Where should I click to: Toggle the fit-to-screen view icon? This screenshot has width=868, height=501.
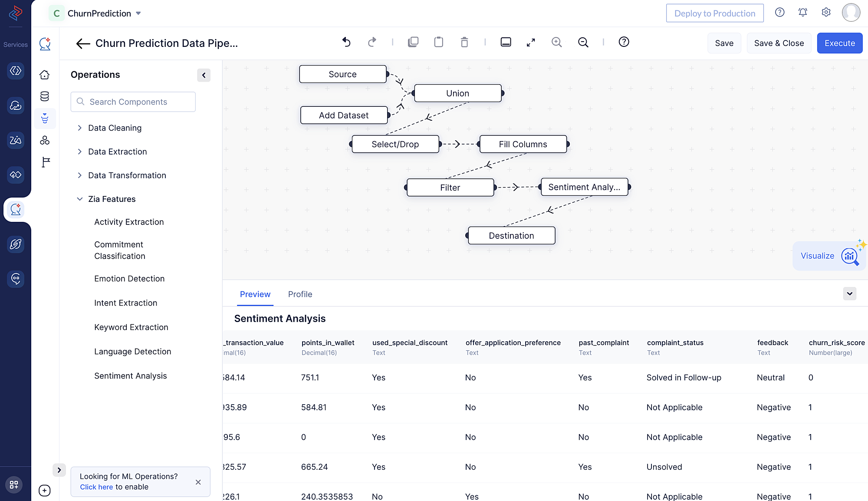tap(531, 42)
